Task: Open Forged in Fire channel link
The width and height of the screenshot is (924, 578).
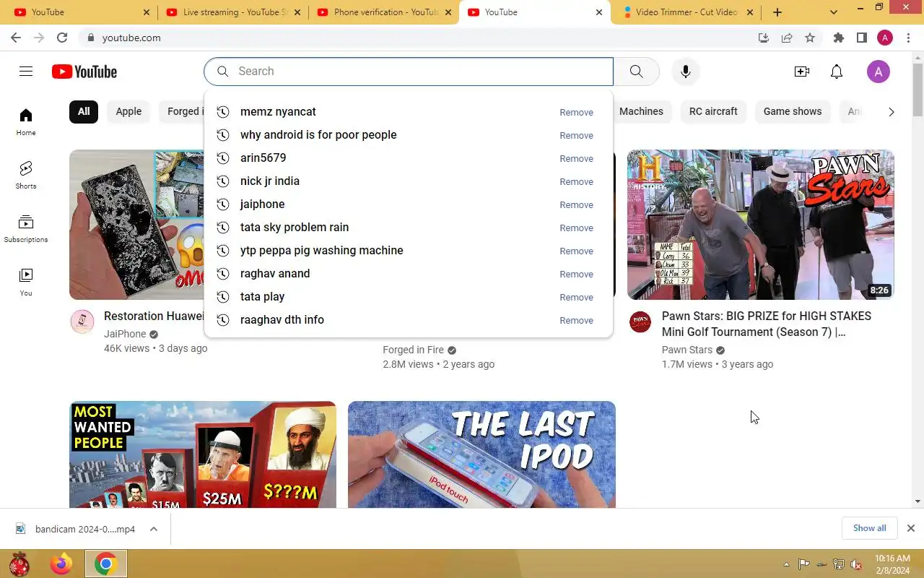Action: click(413, 350)
